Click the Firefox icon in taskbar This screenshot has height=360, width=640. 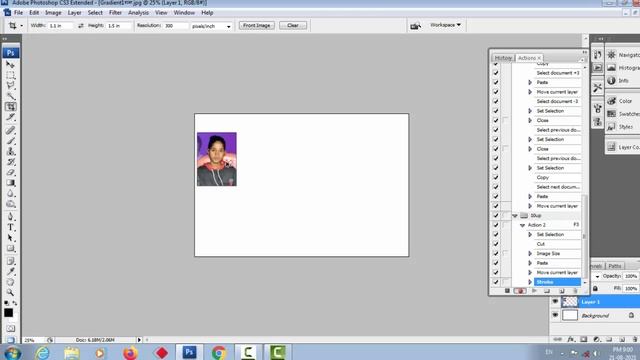130,352
